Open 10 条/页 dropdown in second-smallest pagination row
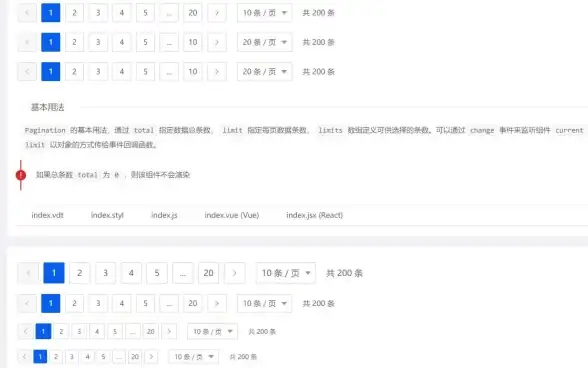Image resolution: width=588 pixels, height=368 pixels. 212,331
